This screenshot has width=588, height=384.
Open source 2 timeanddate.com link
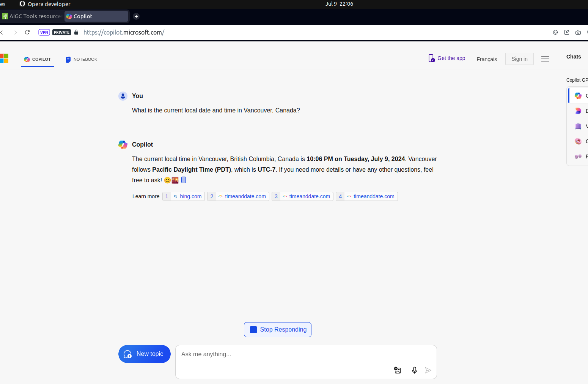click(238, 196)
